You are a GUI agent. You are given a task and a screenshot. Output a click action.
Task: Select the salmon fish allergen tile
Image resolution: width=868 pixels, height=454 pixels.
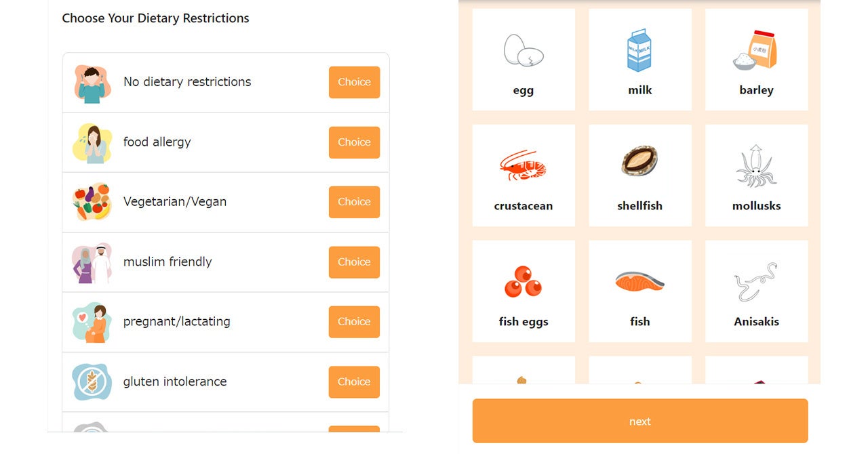click(x=639, y=292)
